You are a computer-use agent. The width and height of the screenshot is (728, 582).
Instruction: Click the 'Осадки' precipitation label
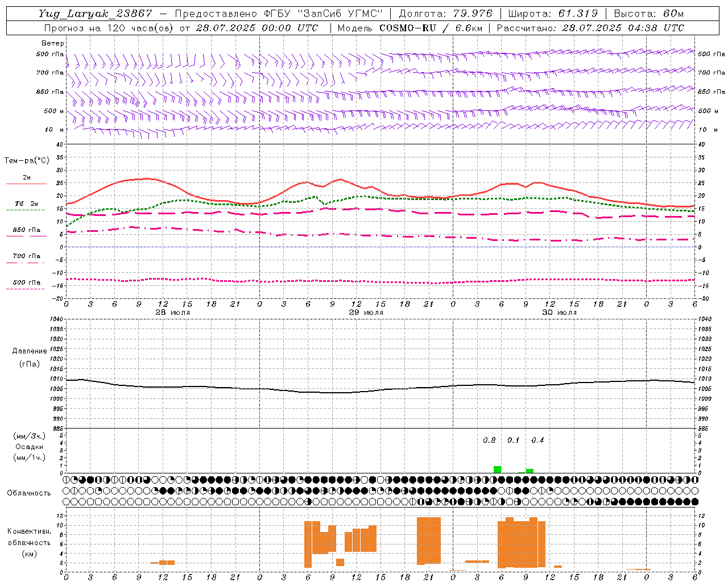point(30,447)
